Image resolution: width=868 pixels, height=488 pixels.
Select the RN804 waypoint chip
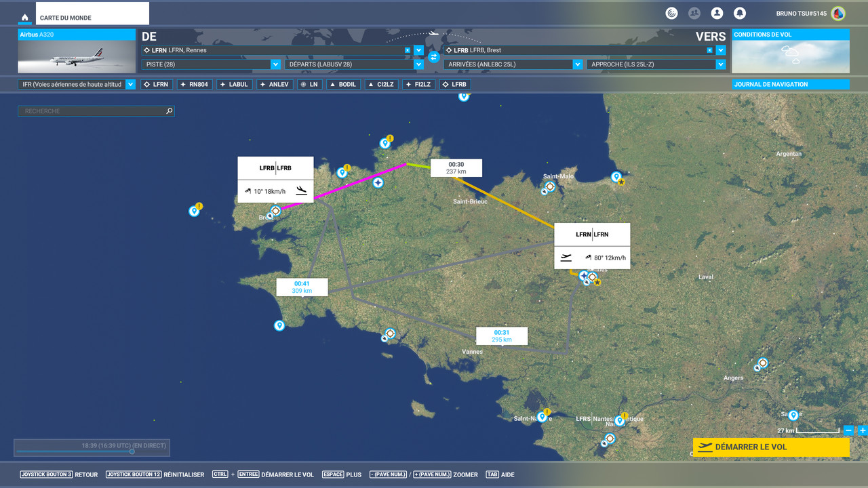tap(195, 85)
